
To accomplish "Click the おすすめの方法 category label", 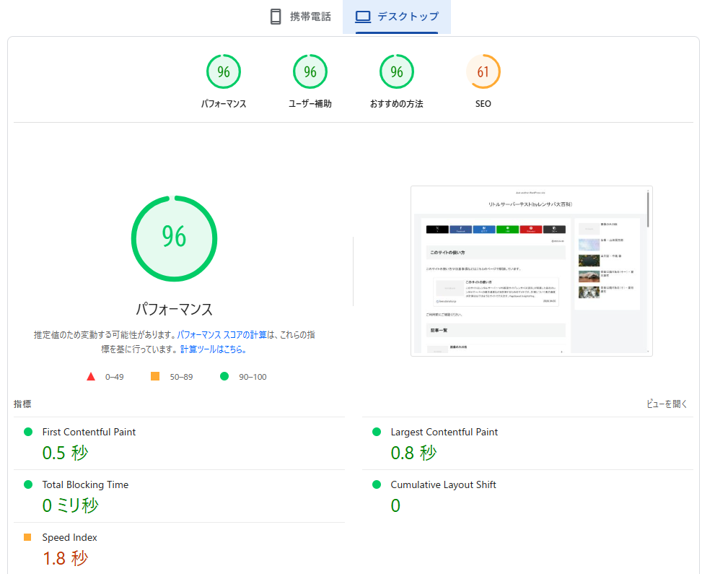I will [397, 104].
